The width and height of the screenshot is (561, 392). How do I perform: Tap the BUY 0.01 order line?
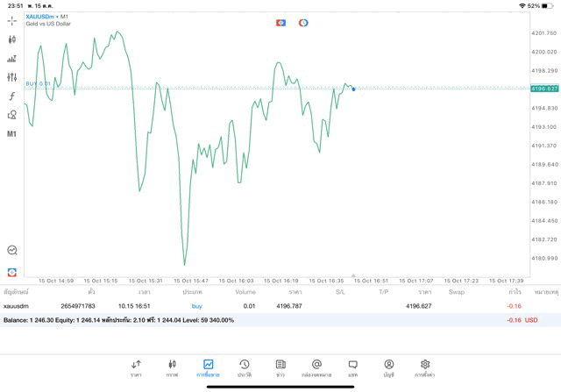[x=39, y=84]
